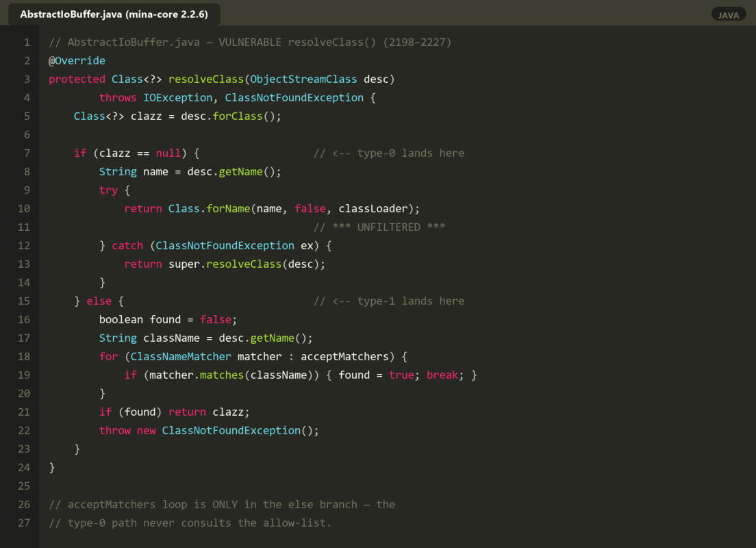Viewport: 756px width, 548px height.
Task: Click comment 'acceptMatchers loop is ONLY in the else branch'
Action: click(212, 505)
